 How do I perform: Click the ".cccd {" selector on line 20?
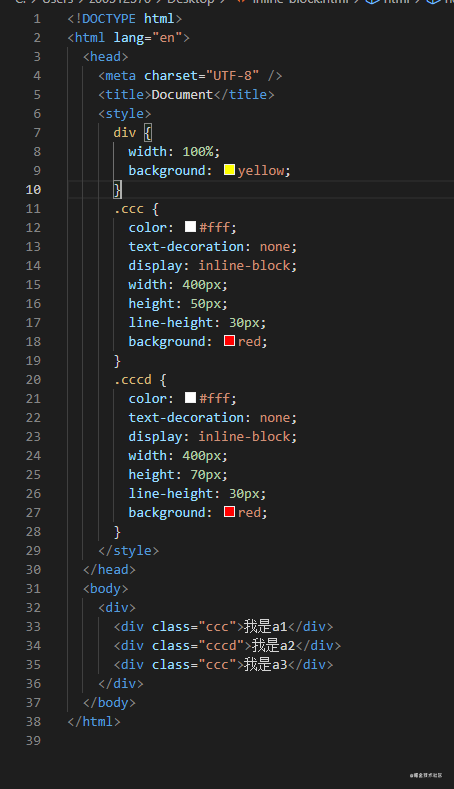click(140, 379)
